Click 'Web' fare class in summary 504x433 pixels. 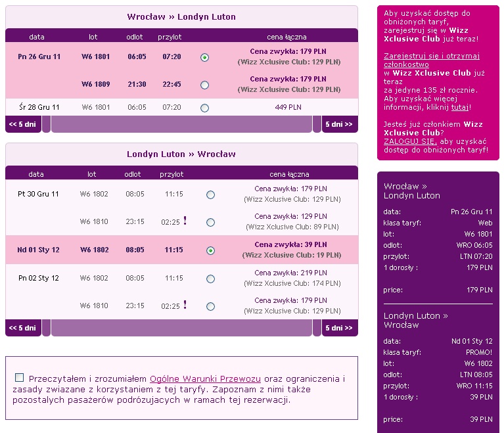[485, 223]
